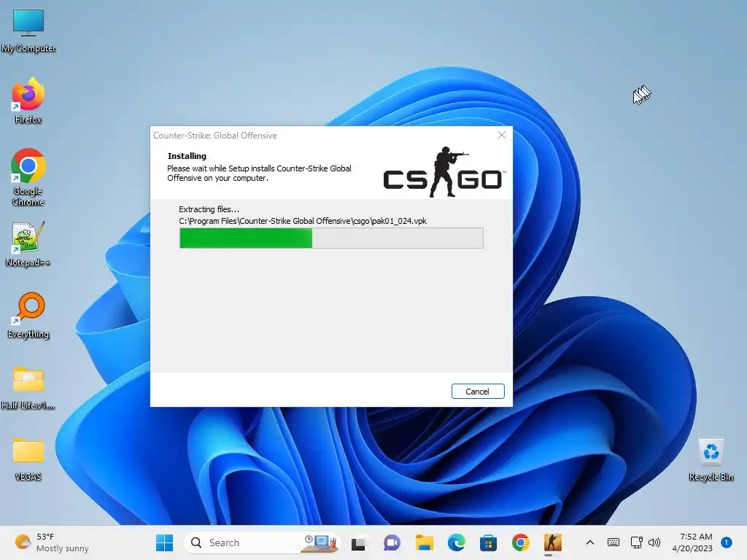Click the Everything search desktop shortcut
747x560 pixels.
tap(28, 315)
